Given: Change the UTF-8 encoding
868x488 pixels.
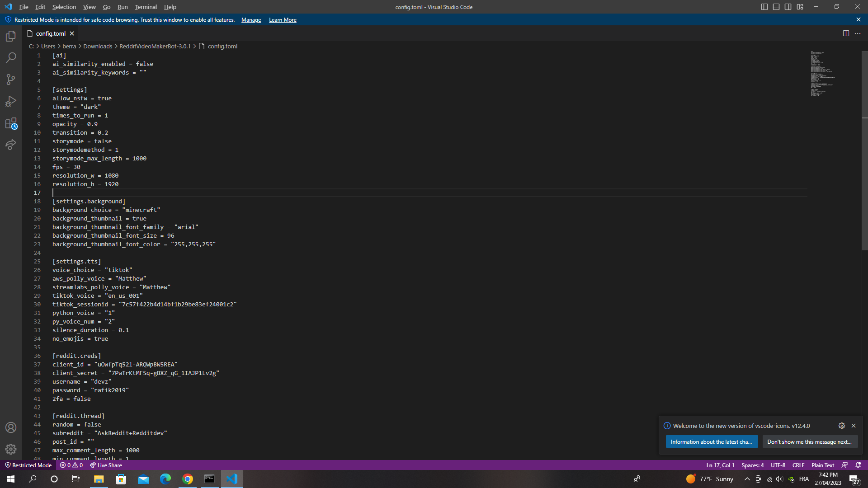Looking at the screenshot, I should tap(778, 465).
